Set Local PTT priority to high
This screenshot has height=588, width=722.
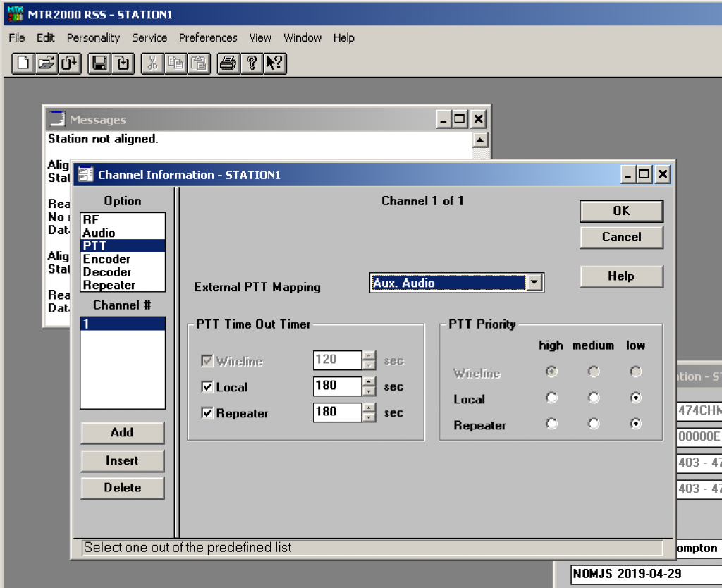(x=551, y=398)
